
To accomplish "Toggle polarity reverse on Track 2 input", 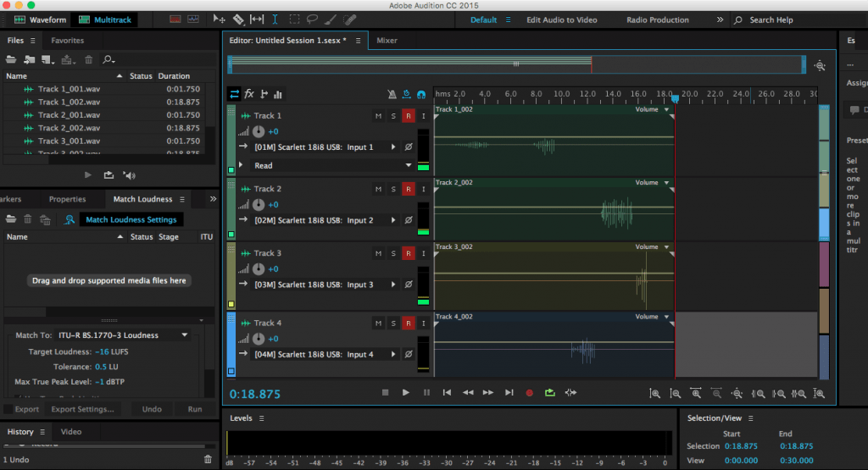I will tap(409, 220).
